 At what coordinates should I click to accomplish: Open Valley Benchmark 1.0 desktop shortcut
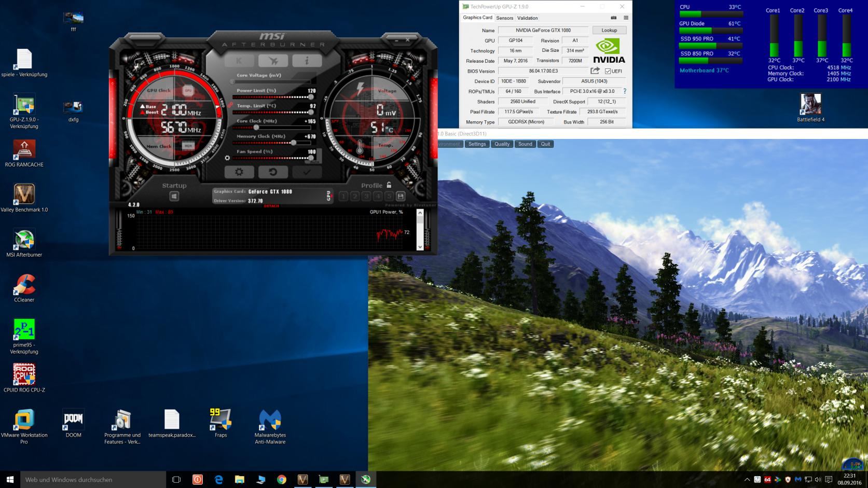[x=24, y=198]
